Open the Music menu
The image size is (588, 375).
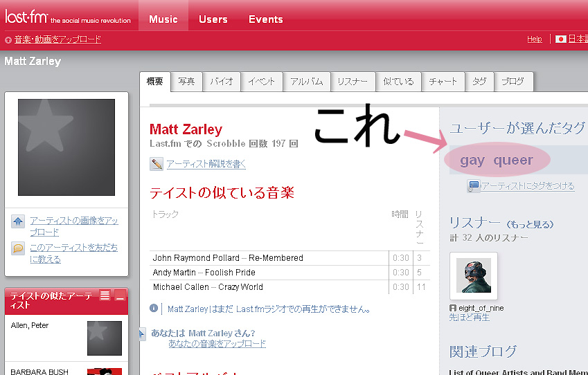(163, 19)
